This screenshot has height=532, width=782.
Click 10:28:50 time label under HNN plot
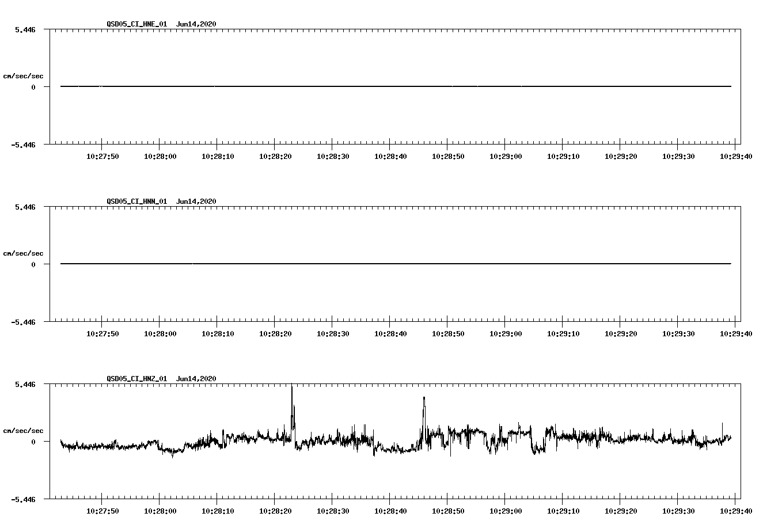[448, 333]
